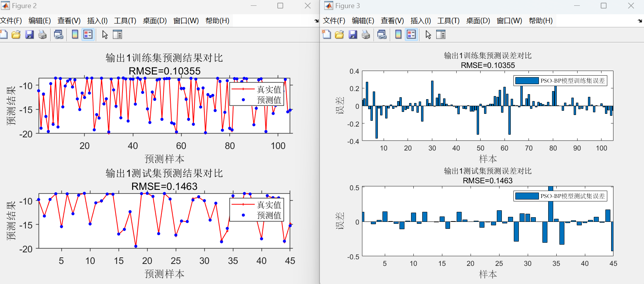Create a new figure from Figure 2 toolbar
The image size is (644, 284).
(3, 35)
